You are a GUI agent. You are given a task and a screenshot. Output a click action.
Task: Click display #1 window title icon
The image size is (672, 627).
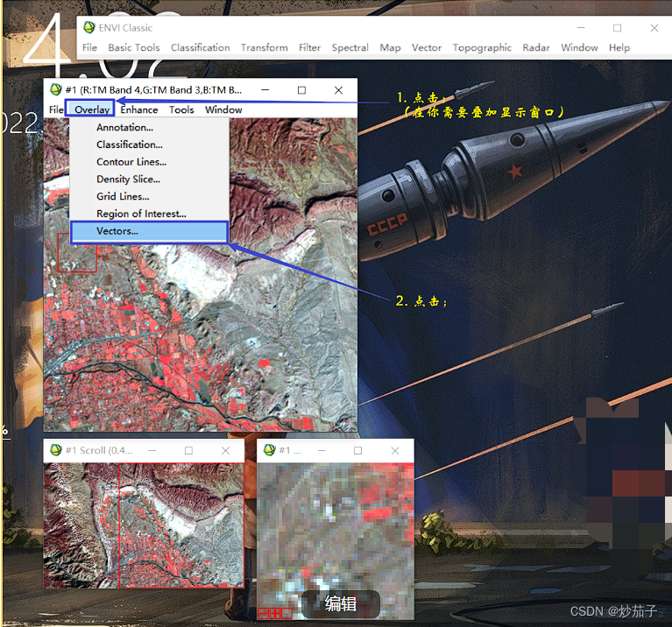[56, 89]
